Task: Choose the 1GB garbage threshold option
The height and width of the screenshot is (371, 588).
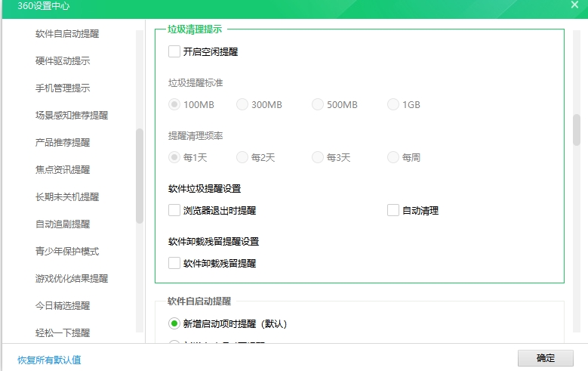Action: point(393,104)
